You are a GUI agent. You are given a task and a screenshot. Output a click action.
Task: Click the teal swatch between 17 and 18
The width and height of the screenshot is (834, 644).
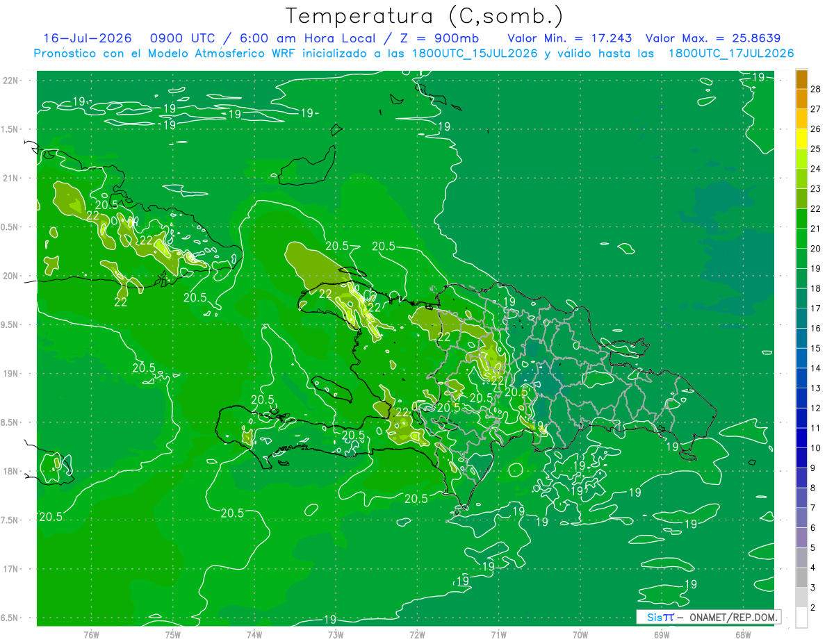point(801,299)
